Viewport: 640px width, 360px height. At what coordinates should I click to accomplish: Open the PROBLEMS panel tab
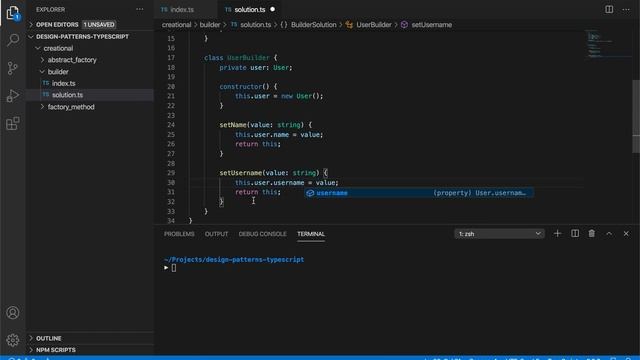pyautogui.click(x=179, y=234)
